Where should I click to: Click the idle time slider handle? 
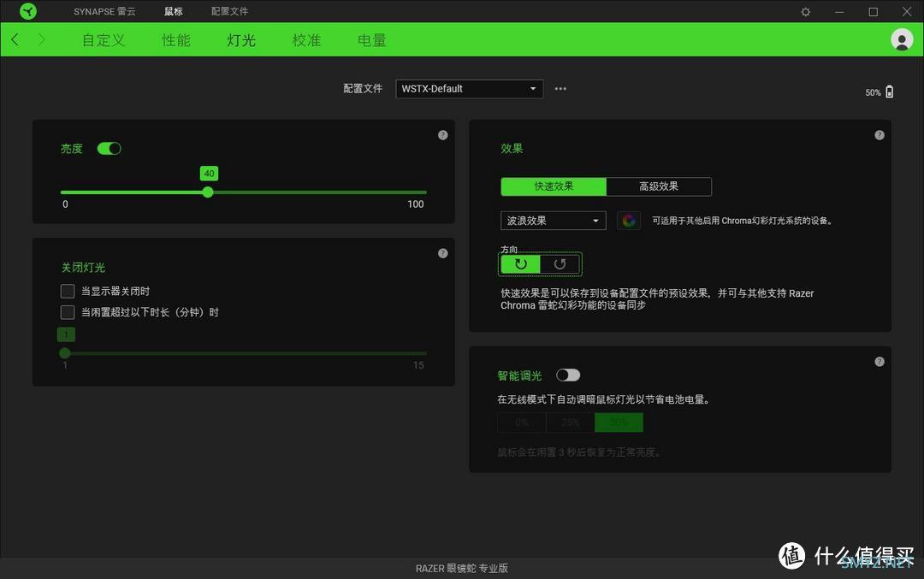point(65,353)
